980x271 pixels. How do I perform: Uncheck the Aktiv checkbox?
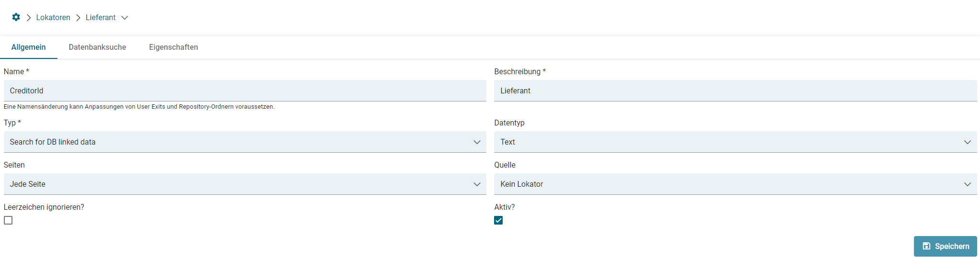(x=498, y=220)
